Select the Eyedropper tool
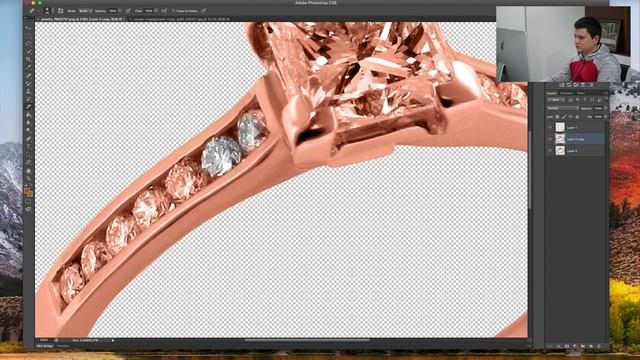 click(29, 67)
